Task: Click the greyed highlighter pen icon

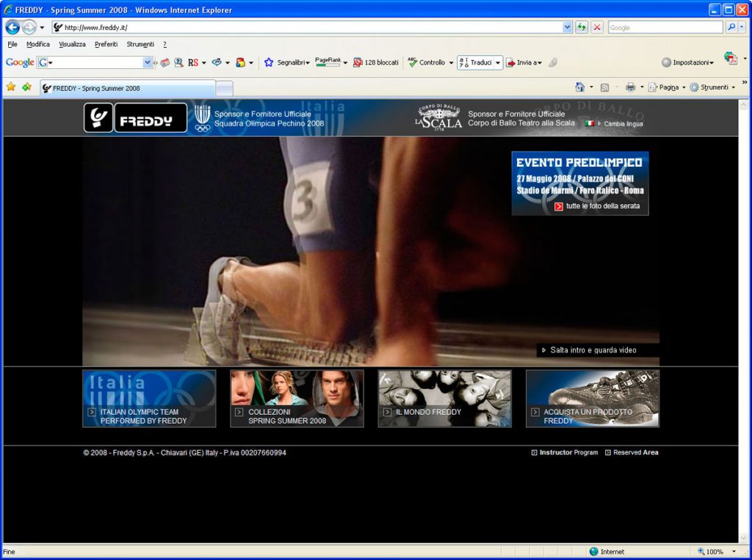Action: click(553, 62)
